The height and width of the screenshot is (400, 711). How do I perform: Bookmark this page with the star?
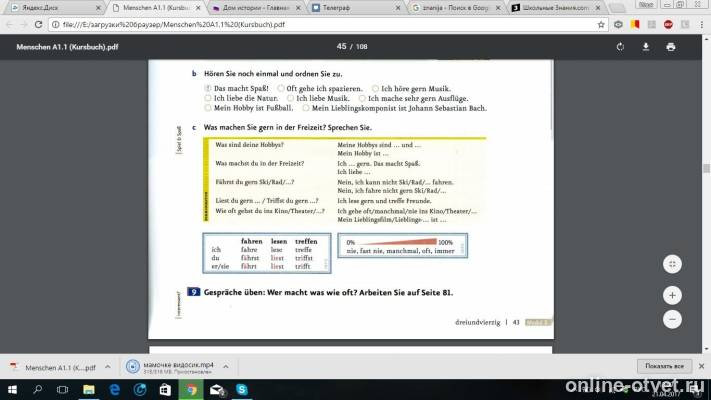click(x=601, y=24)
